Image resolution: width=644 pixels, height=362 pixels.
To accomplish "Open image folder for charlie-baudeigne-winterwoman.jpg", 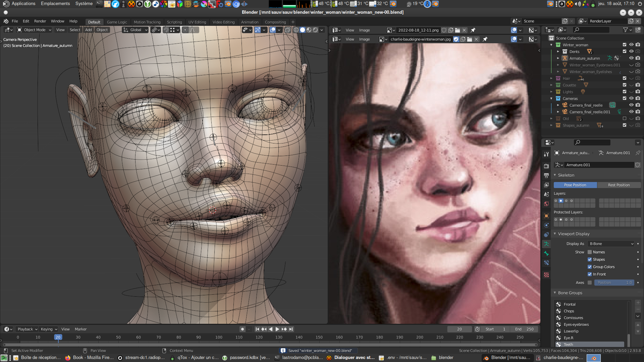I will point(470,39).
